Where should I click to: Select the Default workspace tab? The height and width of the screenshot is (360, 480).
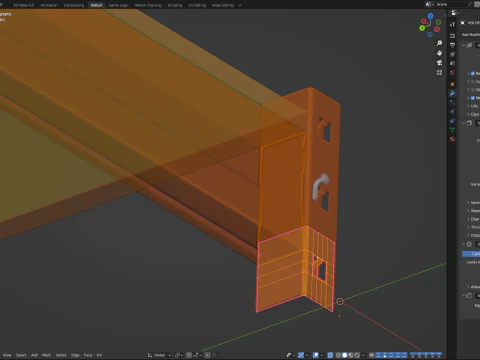click(x=96, y=5)
